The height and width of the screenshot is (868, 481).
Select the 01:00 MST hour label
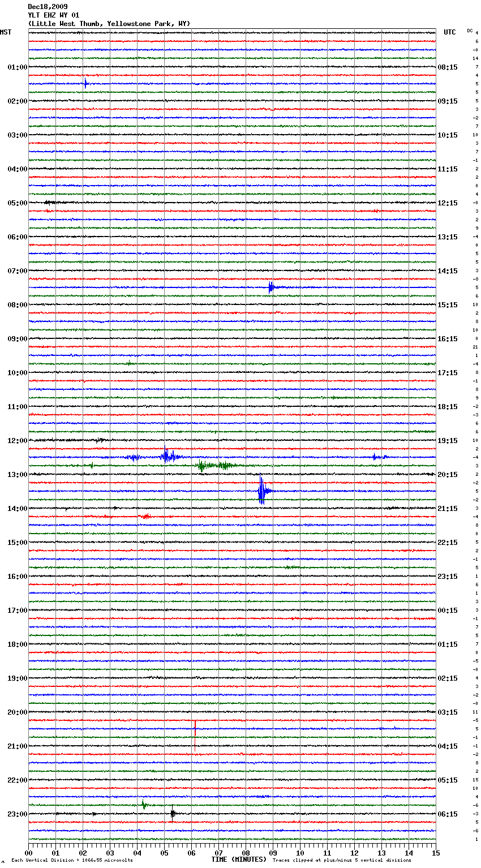pyautogui.click(x=18, y=67)
